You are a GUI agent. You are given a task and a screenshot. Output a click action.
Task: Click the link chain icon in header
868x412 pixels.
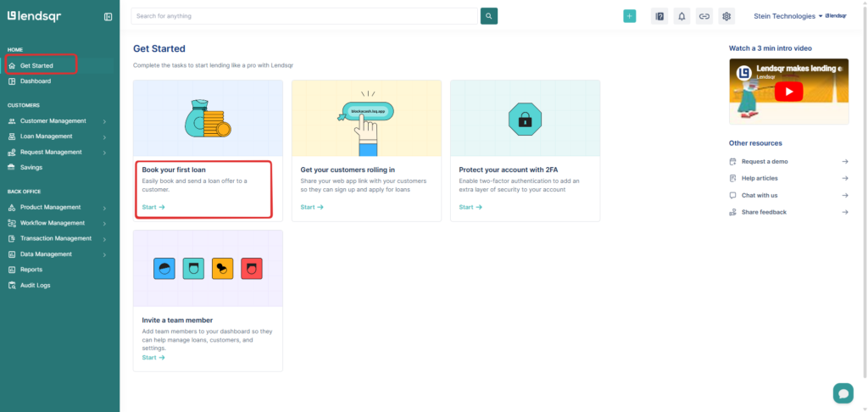[x=704, y=16]
